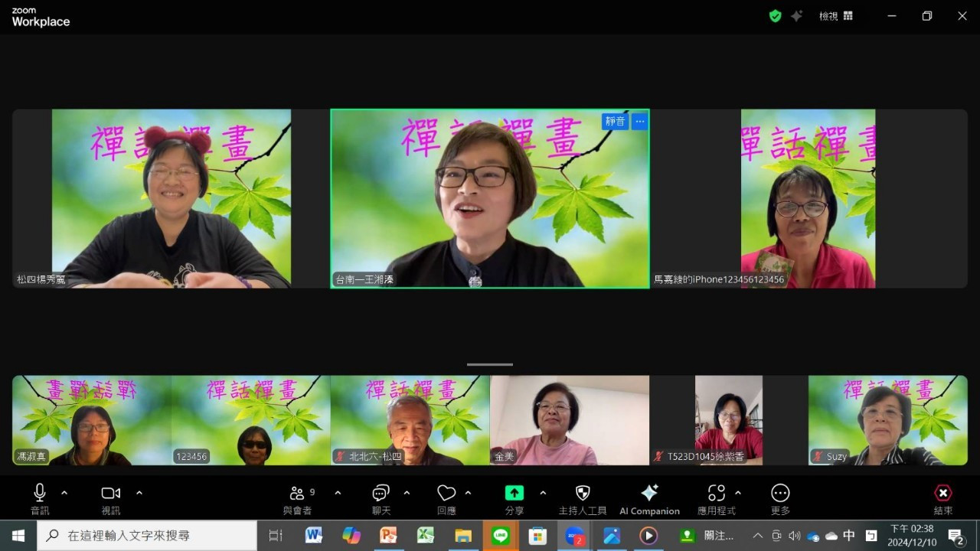
Task: Click the more (更多) options icon
Action: (780, 494)
